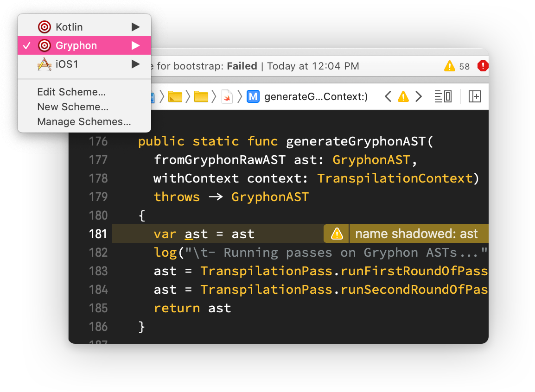The width and height of the screenshot is (535, 392).
Task: Click the jump bar warning triangle between the chevrons
Action: [x=403, y=96]
